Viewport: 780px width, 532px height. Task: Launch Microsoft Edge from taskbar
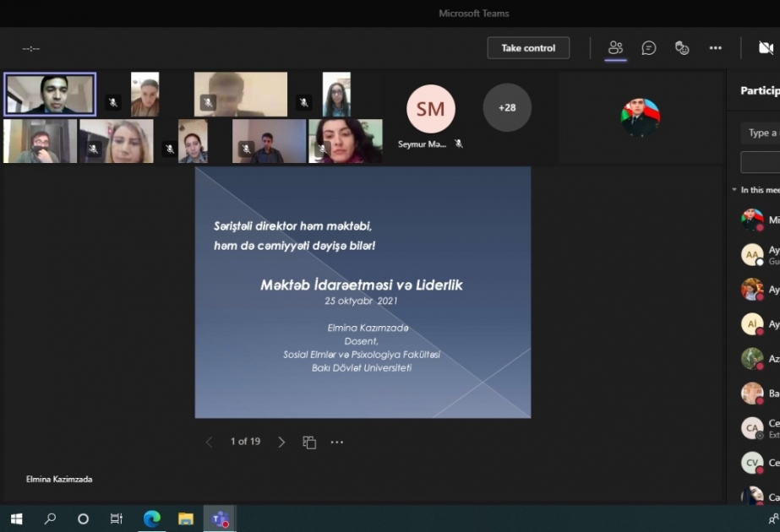click(x=152, y=519)
